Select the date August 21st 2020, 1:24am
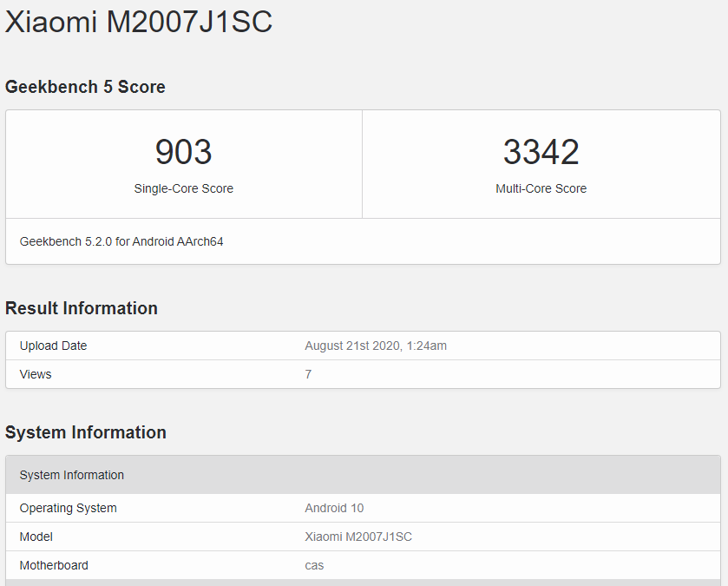 [376, 346]
